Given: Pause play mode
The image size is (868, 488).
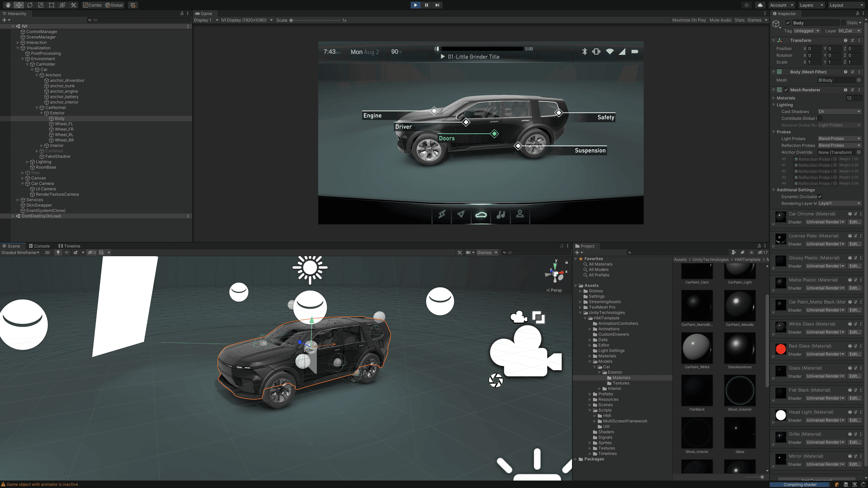Looking at the screenshot, I should (426, 5).
